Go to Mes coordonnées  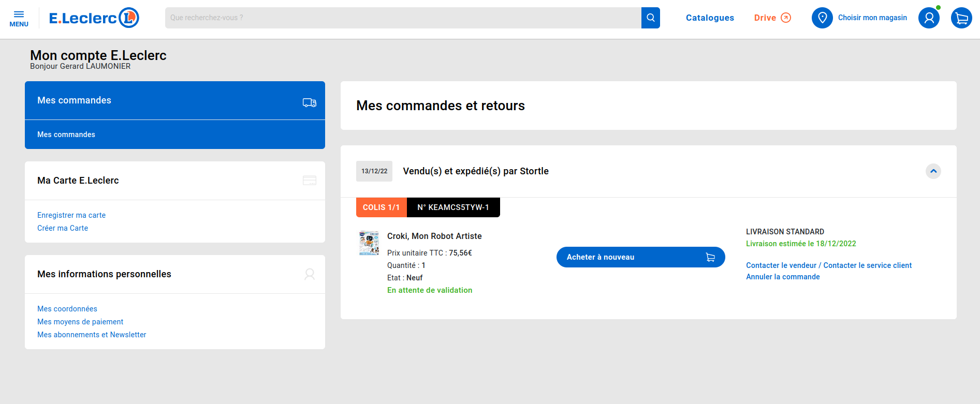click(x=67, y=309)
